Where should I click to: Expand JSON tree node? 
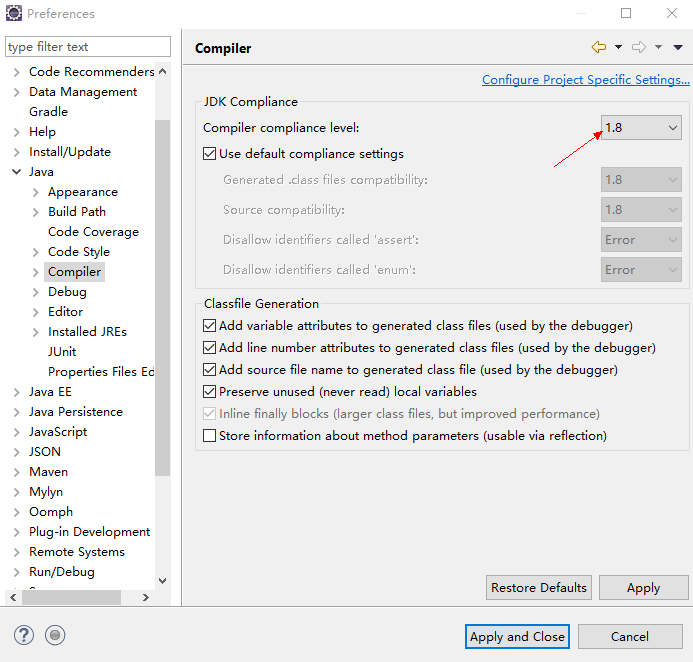pos(16,452)
